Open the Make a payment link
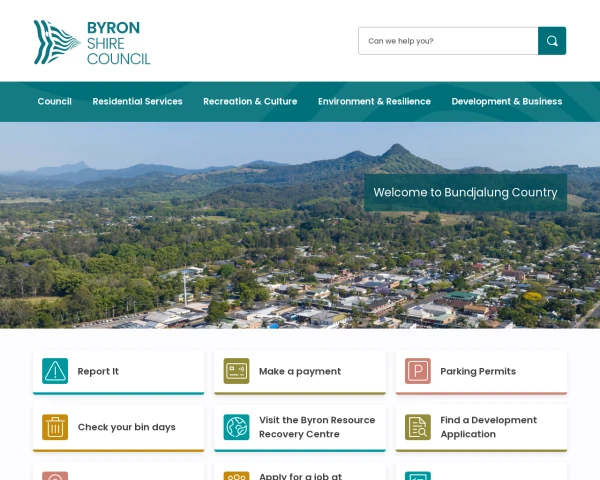 (x=300, y=372)
